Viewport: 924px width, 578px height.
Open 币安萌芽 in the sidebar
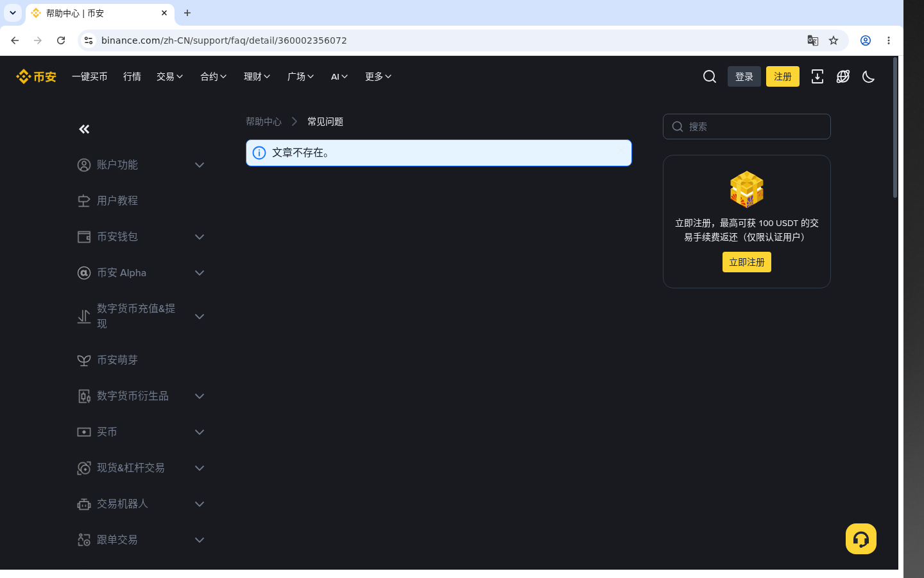pos(117,360)
